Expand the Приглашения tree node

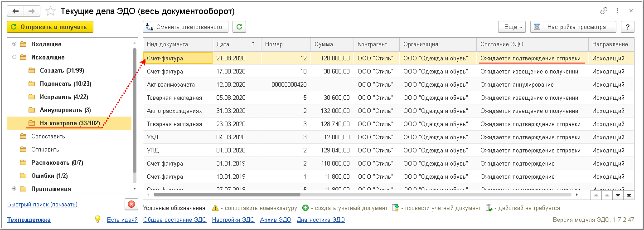click(15, 189)
